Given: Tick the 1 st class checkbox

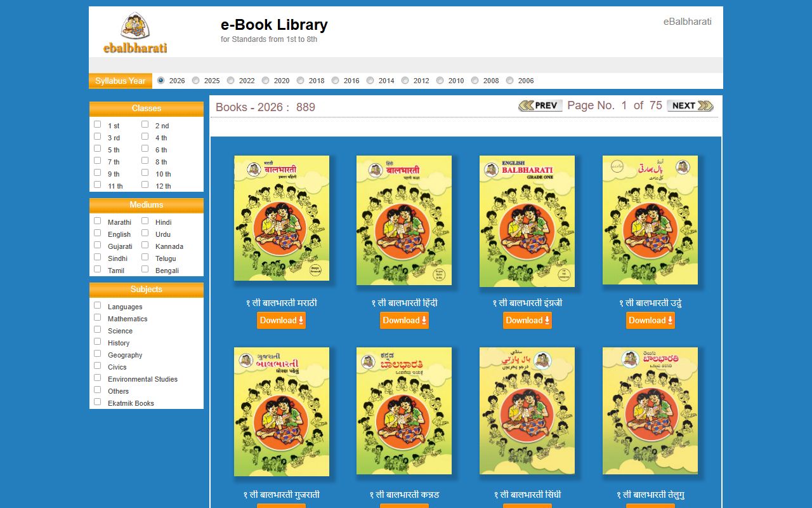Looking at the screenshot, I should point(98,124).
